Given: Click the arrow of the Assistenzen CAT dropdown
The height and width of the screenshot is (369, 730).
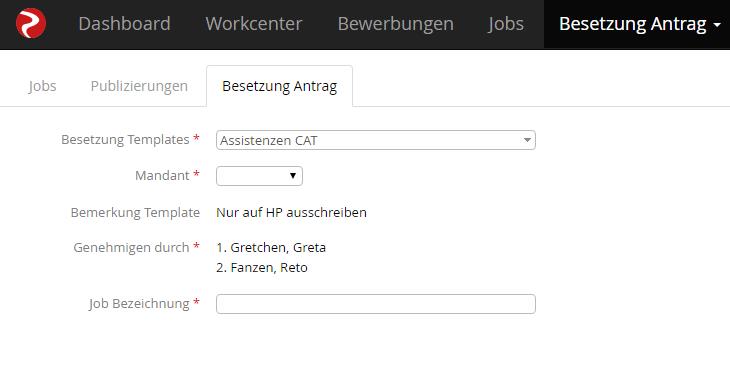Looking at the screenshot, I should click(x=527, y=140).
